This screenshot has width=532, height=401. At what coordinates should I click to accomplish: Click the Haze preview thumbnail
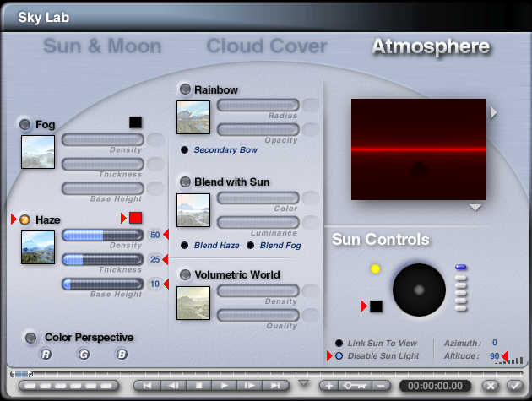tap(38, 247)
